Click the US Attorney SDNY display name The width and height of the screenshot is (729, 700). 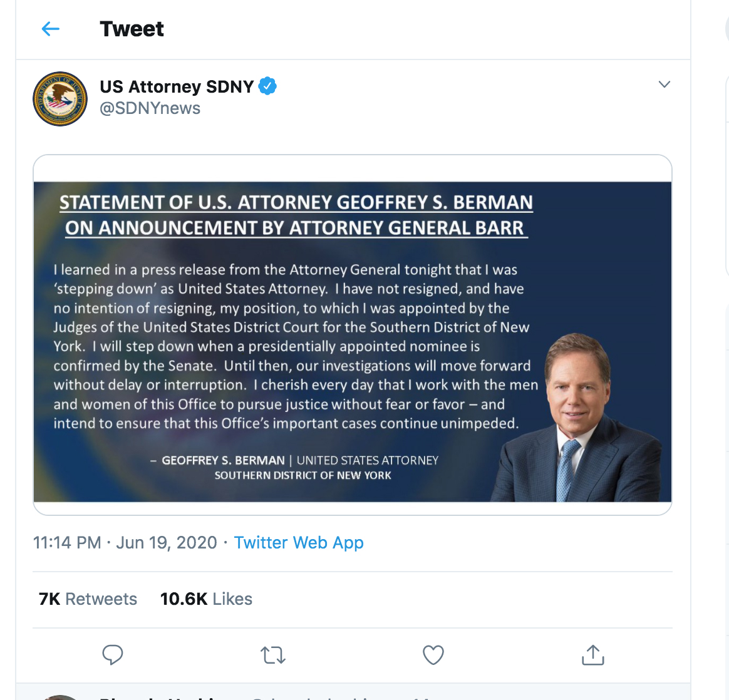(177, 86)
